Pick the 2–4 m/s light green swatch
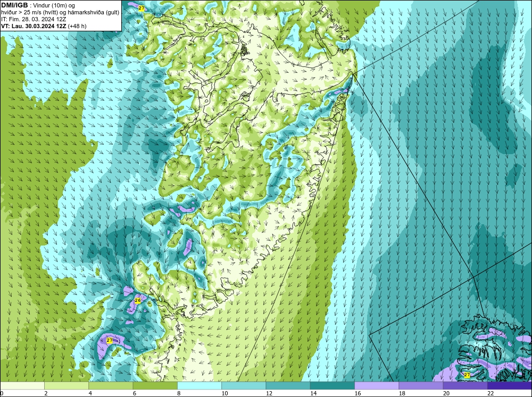532x397 pixels. (66, 385)
